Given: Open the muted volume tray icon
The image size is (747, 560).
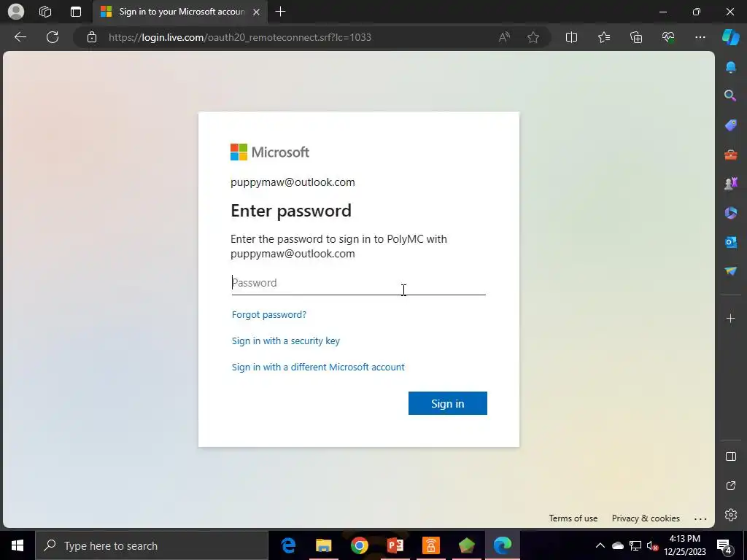Looking at the screenshot, I should (653, 545).
